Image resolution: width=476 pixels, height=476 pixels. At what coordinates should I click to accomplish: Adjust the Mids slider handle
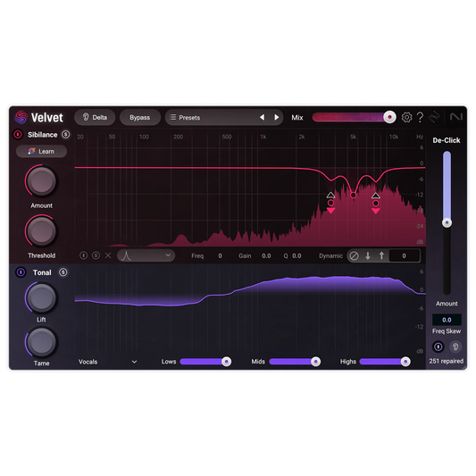click(316, 362)
